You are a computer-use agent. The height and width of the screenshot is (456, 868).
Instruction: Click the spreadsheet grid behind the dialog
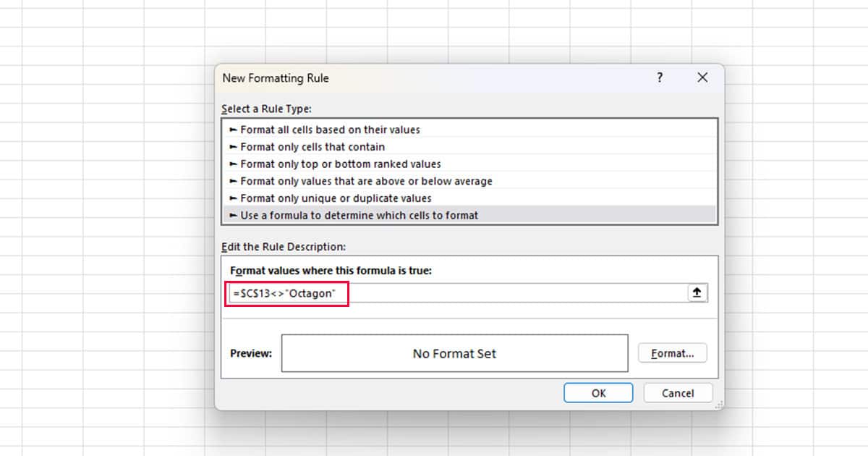pos(109,217)
